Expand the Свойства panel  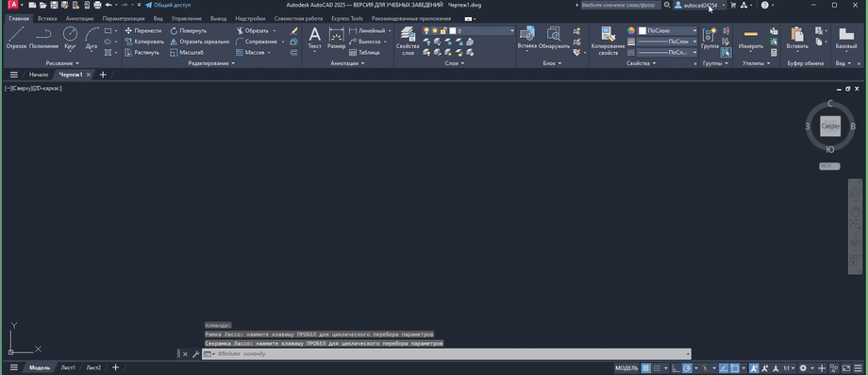(642, 63)
